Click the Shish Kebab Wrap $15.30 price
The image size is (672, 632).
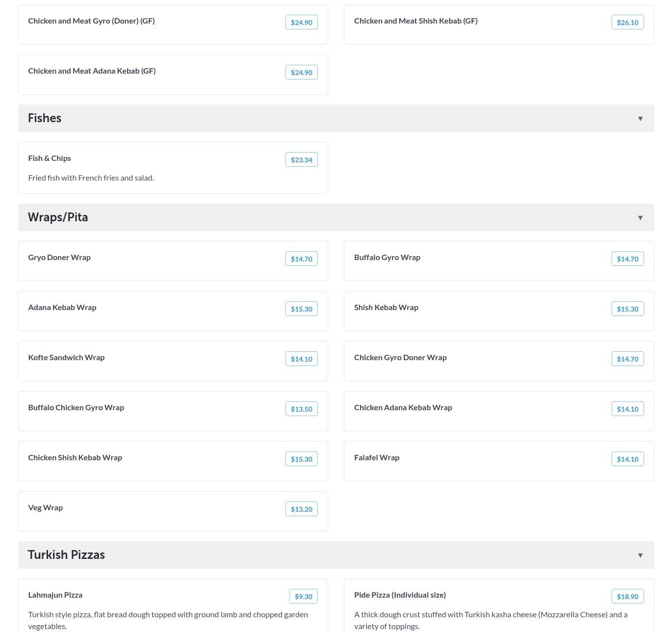tap(627, 309)
